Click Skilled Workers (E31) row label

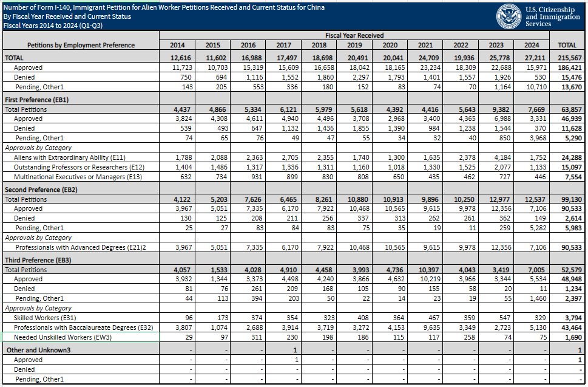pos(45,318)
